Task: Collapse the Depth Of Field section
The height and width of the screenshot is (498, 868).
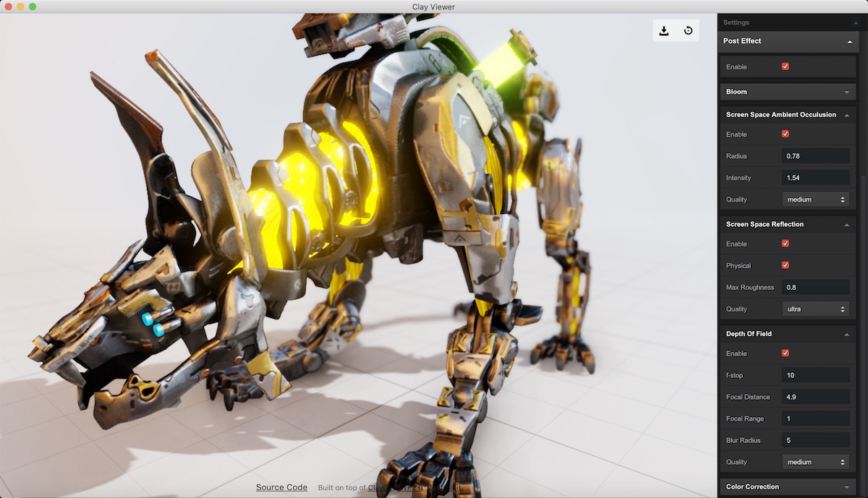Action: [788, 334]
